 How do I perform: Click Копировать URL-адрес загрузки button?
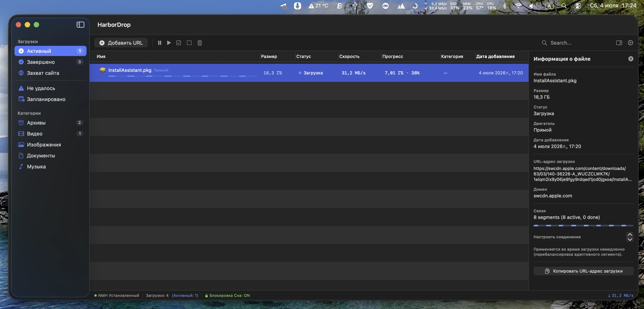[584, 271]
